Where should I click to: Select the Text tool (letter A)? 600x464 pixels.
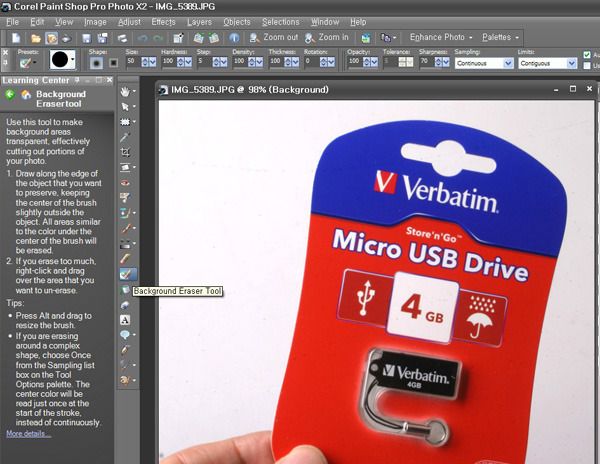click(125, 320)
